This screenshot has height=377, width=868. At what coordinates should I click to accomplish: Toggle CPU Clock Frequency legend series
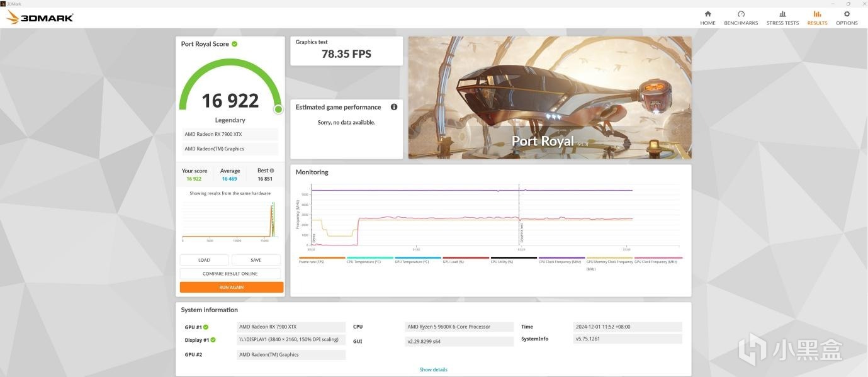click(561, 260)
